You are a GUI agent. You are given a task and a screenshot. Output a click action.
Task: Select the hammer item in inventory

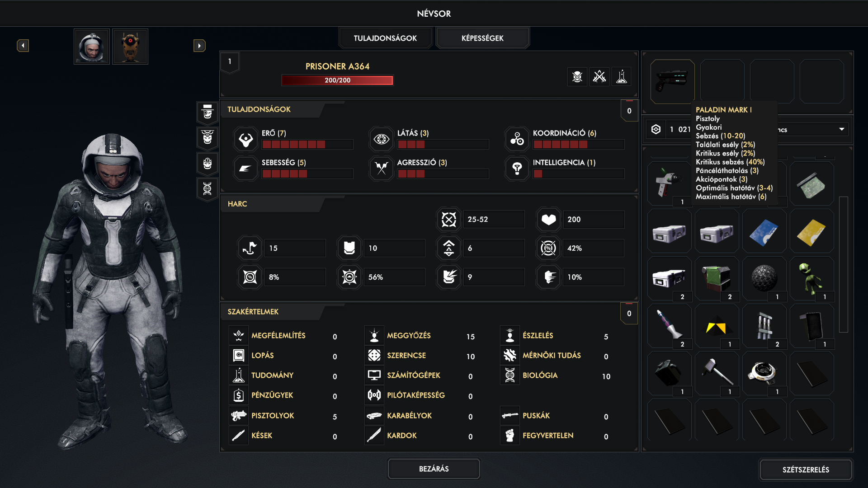(x=717, y=373)
